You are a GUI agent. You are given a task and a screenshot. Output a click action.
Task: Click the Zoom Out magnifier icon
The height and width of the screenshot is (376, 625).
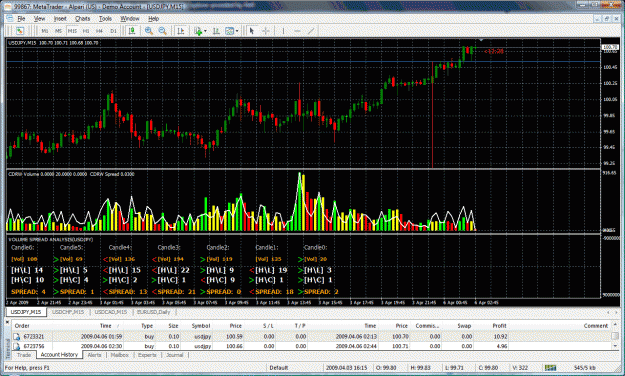[x=162, y=31]
